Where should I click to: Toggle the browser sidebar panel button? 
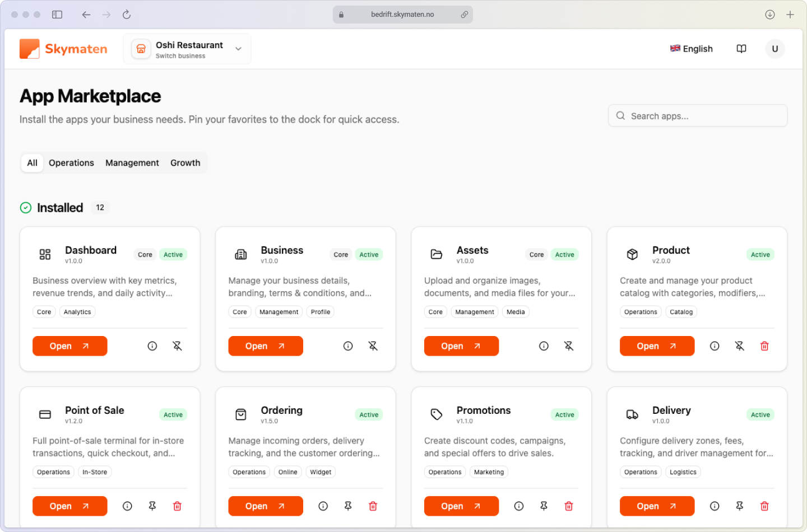[57, 15]
